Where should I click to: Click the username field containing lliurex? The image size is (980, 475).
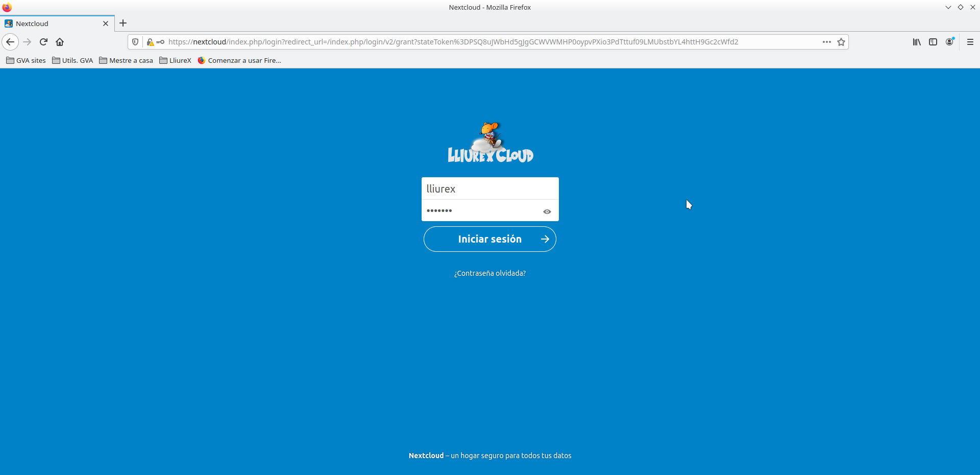pos(489,189)
